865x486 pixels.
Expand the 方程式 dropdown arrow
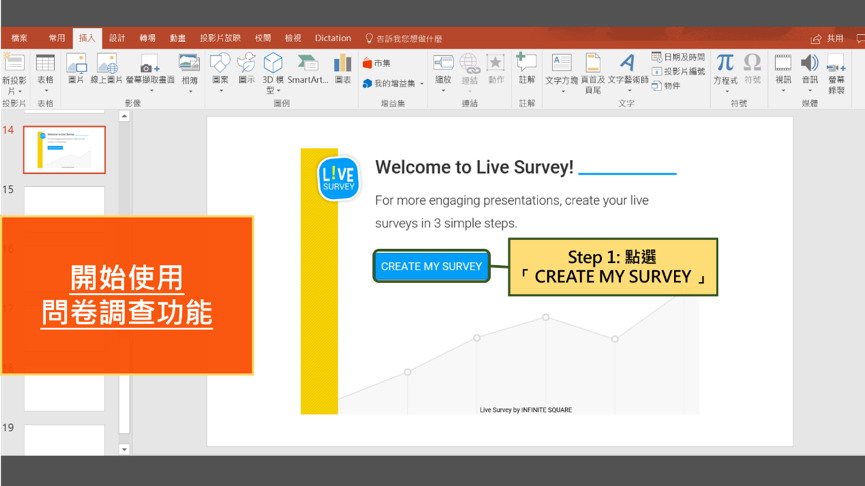coord(726,91)
